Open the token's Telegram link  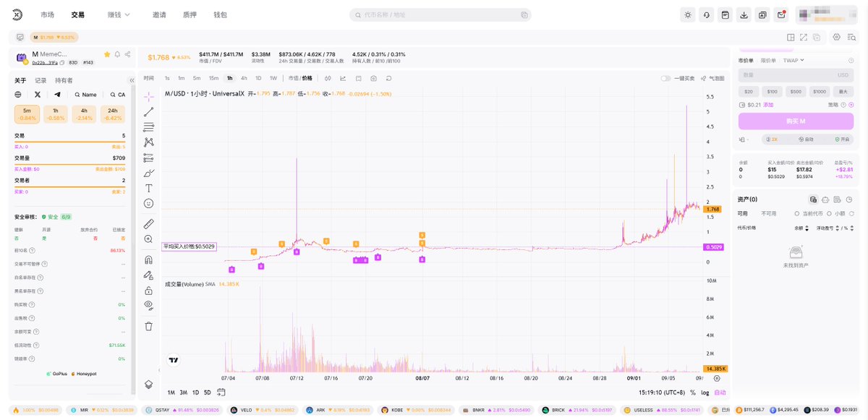[57, 95]
